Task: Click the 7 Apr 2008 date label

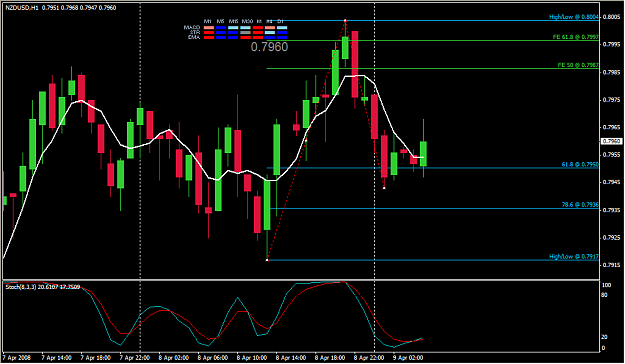Action: [x=17, y=358]
